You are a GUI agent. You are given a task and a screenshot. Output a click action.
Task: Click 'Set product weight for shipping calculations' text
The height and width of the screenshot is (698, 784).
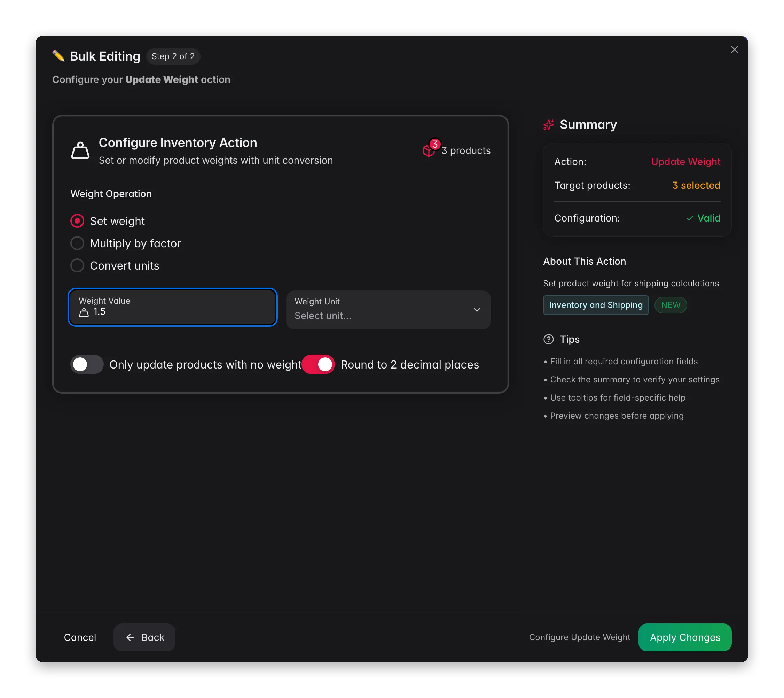click(631, 284)
